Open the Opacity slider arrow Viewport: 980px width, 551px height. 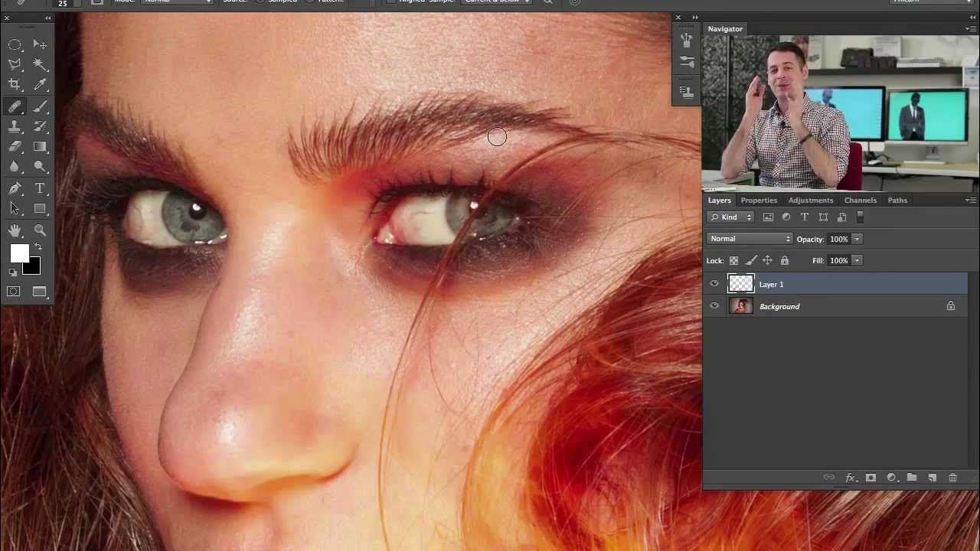pyautogui.click(x=857, y=239)
